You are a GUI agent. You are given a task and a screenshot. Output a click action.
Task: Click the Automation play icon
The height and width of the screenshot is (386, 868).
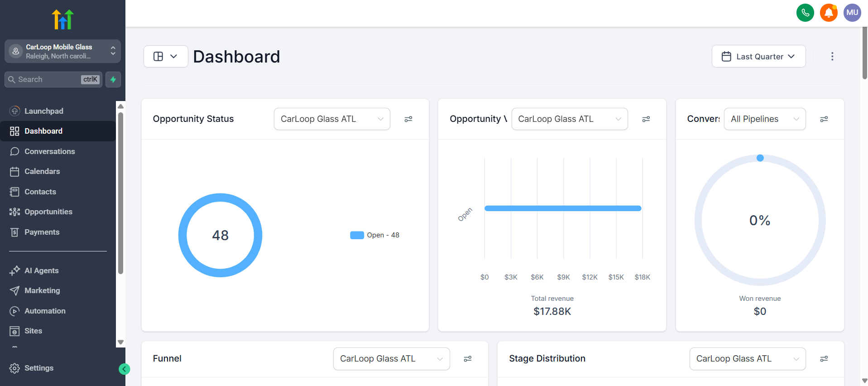pos(15,311)
